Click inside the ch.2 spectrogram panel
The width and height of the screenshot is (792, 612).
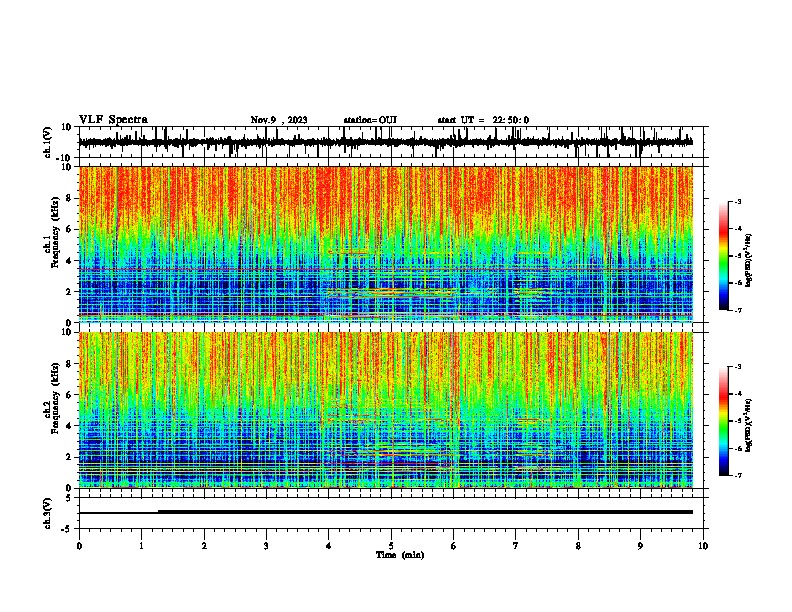pos(385,410)
